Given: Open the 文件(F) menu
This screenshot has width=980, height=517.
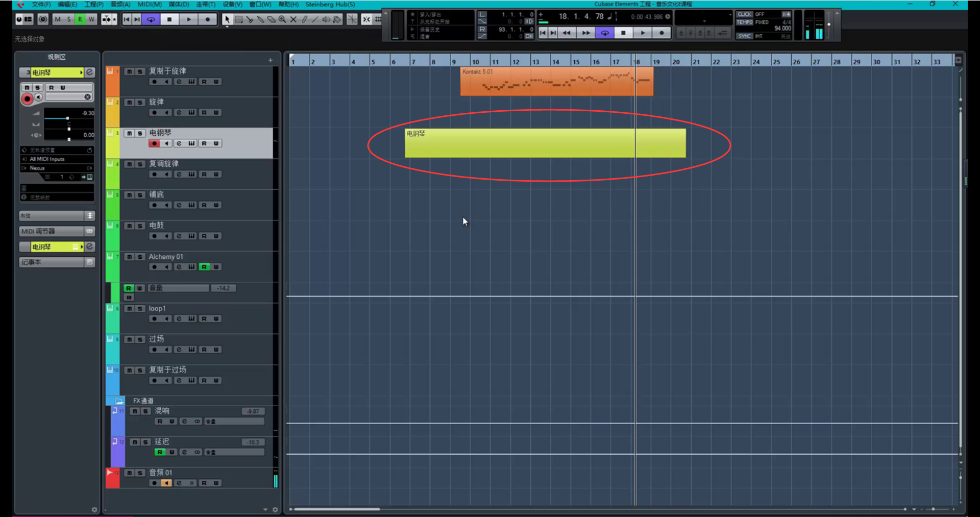Looking at the screenshot, I should pyautogui.click(x=41, y=4).
